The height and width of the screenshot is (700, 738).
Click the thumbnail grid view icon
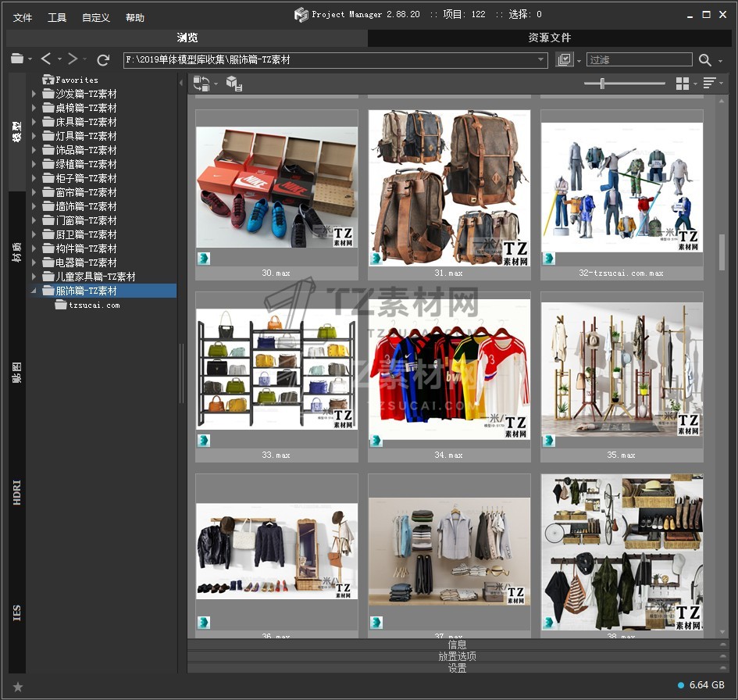click(682, 84)
